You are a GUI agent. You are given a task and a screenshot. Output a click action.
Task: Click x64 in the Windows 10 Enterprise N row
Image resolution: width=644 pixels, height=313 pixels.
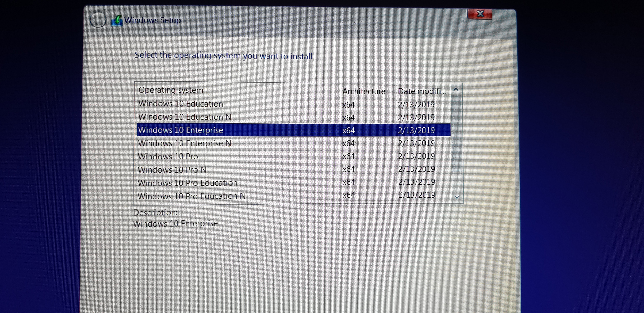point(349,143)
